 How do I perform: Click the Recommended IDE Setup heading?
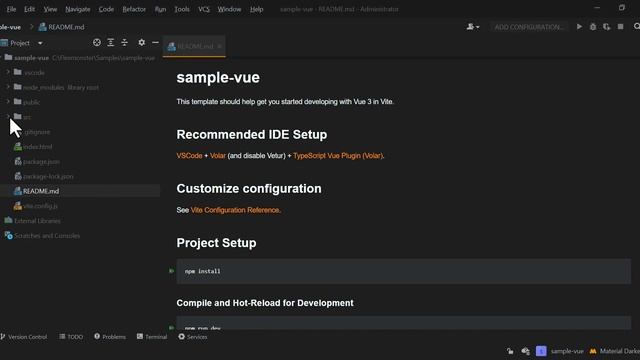click(x=251, y=134)
